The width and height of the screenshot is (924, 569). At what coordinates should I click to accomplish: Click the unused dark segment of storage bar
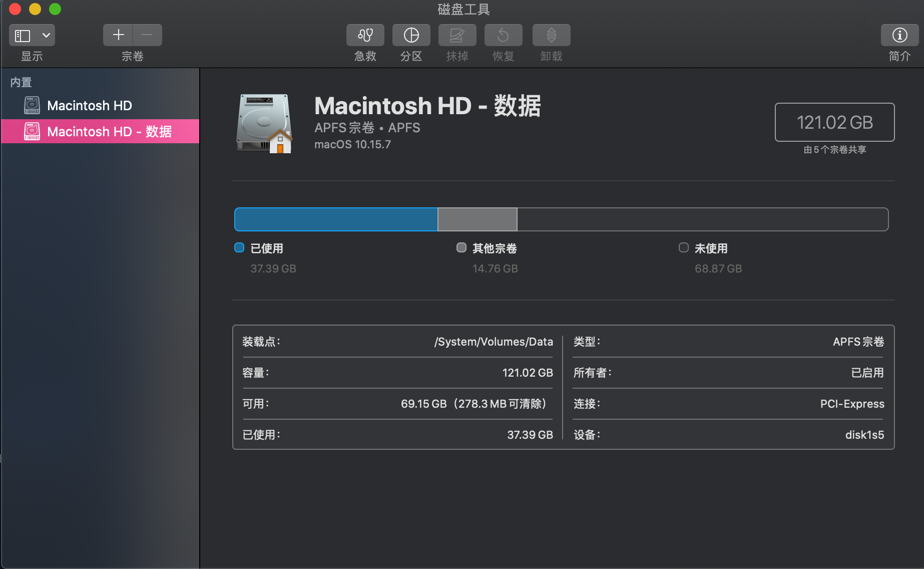[703, 219]
